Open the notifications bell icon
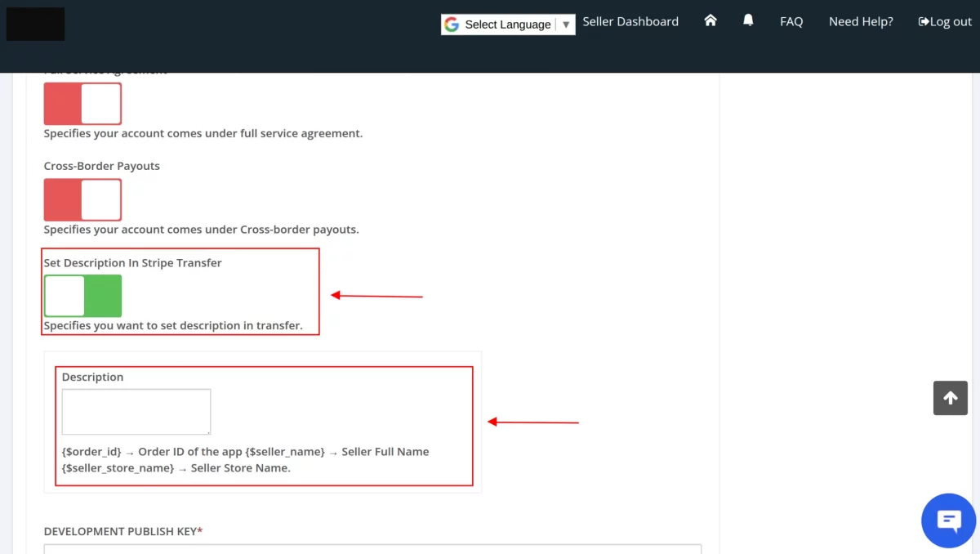The height and width of the screenshot is (554, 980). tap(748, 20)
